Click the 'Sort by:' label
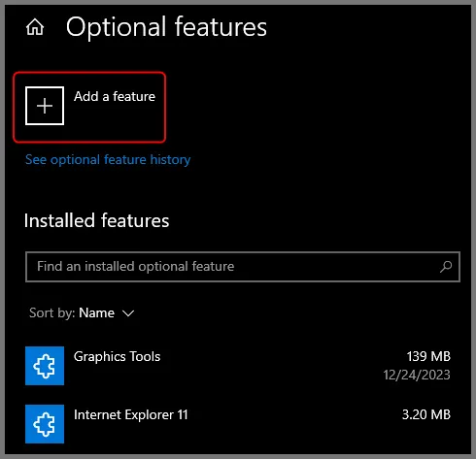This screenshot has height=459, width=476. [x=52, y=313]
